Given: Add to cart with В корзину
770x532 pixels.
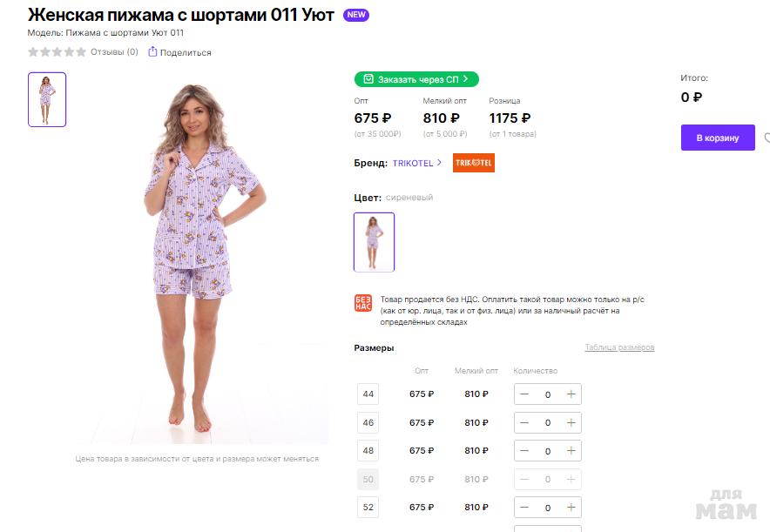Looking at the screenshot, I should (x=718, y=138).
